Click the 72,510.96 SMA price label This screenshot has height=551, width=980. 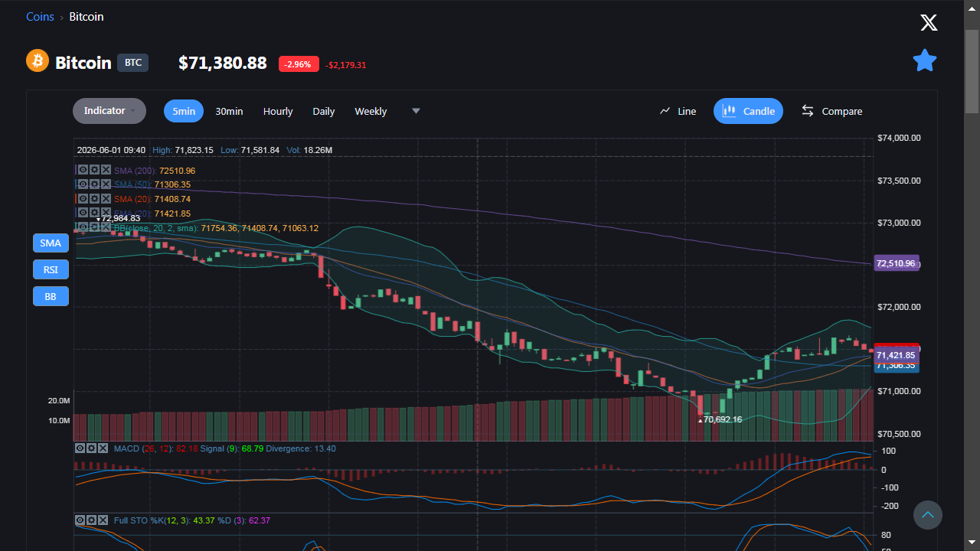click(896, 263)
